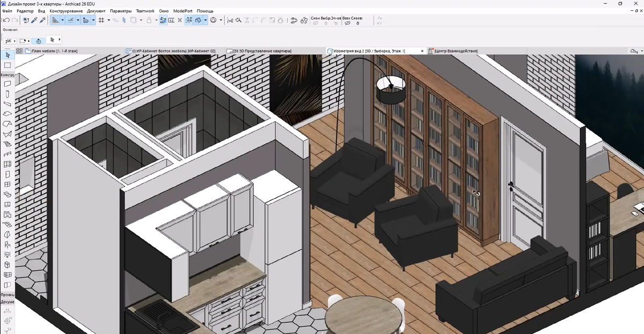The width and height of the screenshot is (644, 334).
Task: Pick the Wall tool in the toolbox
Action: [8, 84]
